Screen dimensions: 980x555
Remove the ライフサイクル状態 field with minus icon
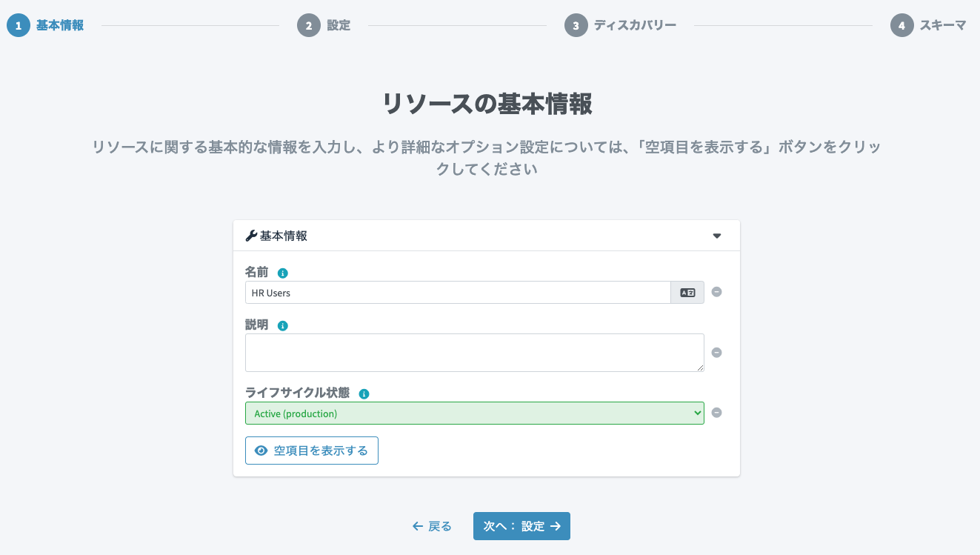click(716, 413)
